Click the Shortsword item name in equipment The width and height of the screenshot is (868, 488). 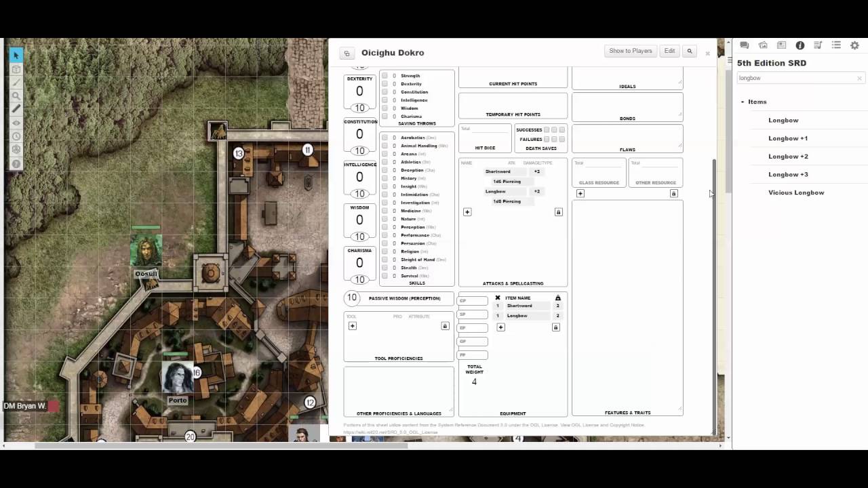pyautogui.click(x=519, y=306)
